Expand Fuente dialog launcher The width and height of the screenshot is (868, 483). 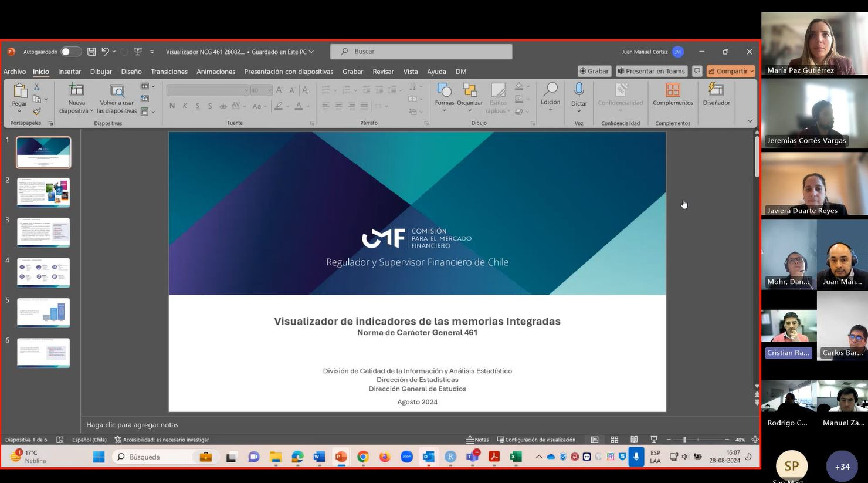[x=312, y=123]
